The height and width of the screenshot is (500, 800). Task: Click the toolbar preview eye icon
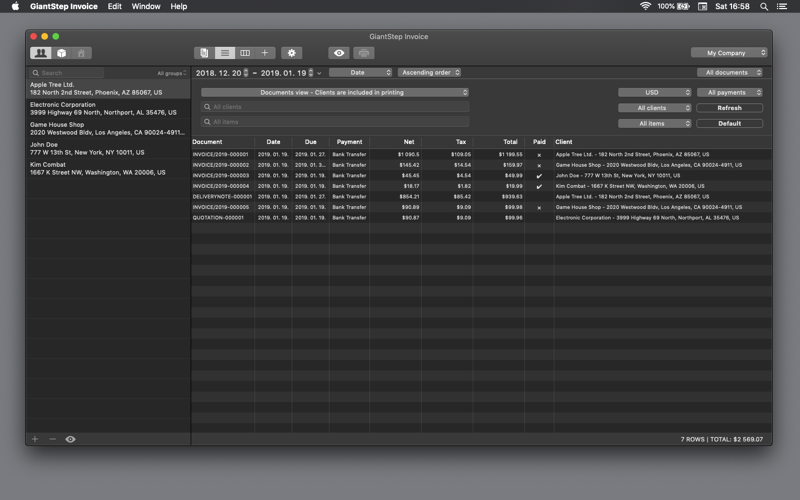pos(339,53)
